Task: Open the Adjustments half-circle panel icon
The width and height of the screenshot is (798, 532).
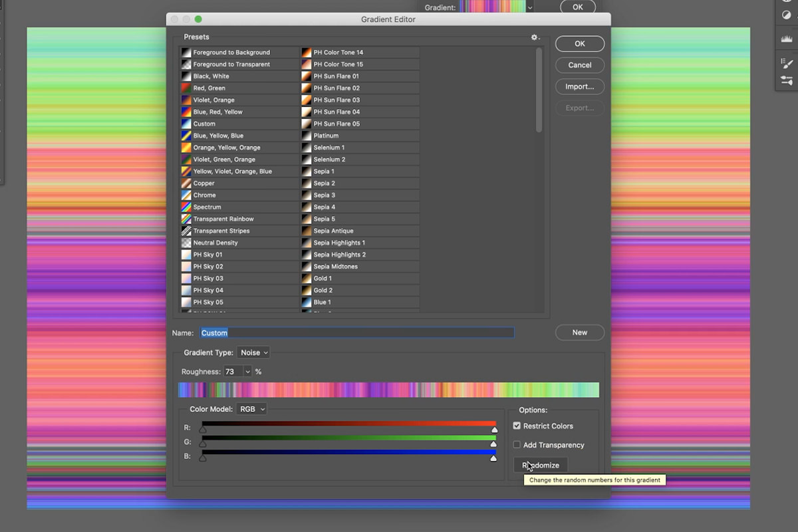Action: [x=787, y=15]
